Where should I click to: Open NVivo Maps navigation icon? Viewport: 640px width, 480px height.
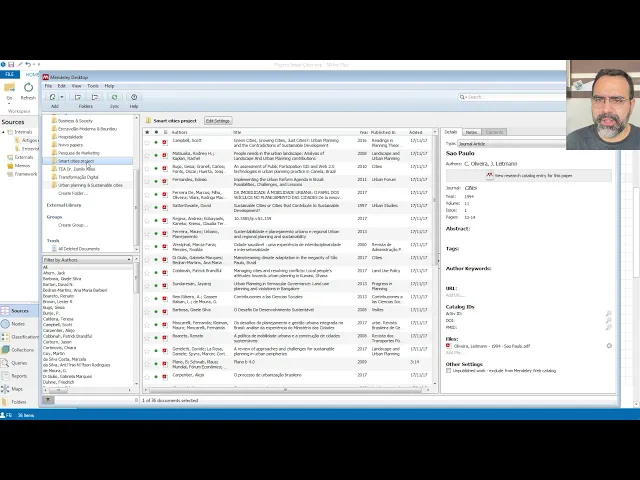point(5,389)
